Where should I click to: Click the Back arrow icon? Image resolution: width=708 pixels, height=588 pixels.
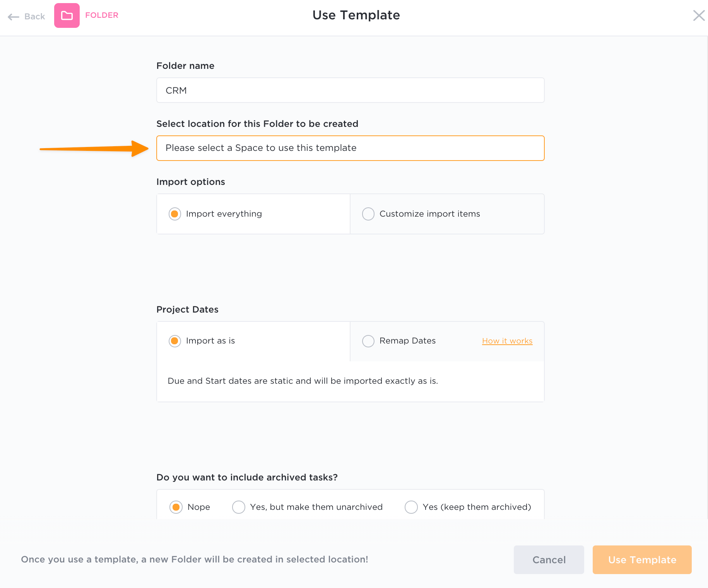pyautogui.click(x=14, y=17)
